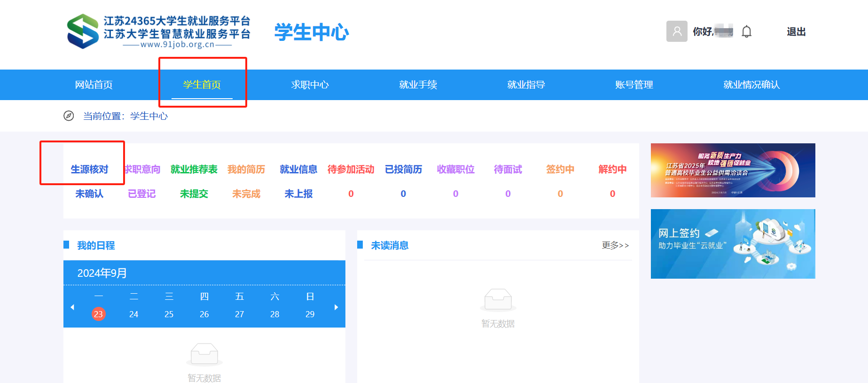
Task: Open 更多>> for unread messages
Action: point(615,245)
